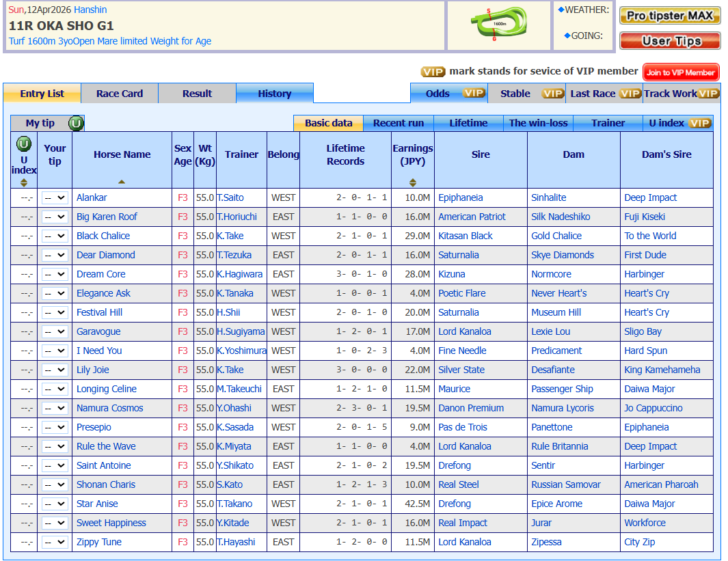
Task: Select the Trainer tab
Action: tap(608, 123)
